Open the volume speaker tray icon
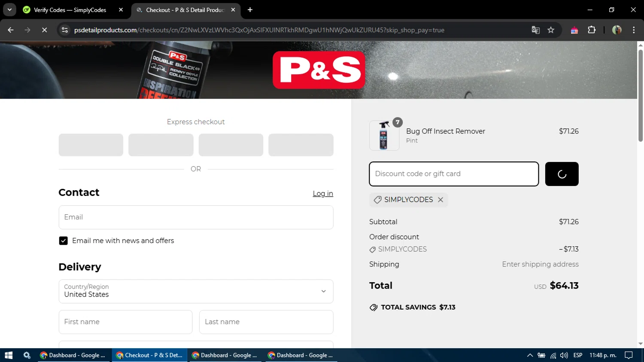The width and height of the screenshot is (644, 362). point(564,355)
